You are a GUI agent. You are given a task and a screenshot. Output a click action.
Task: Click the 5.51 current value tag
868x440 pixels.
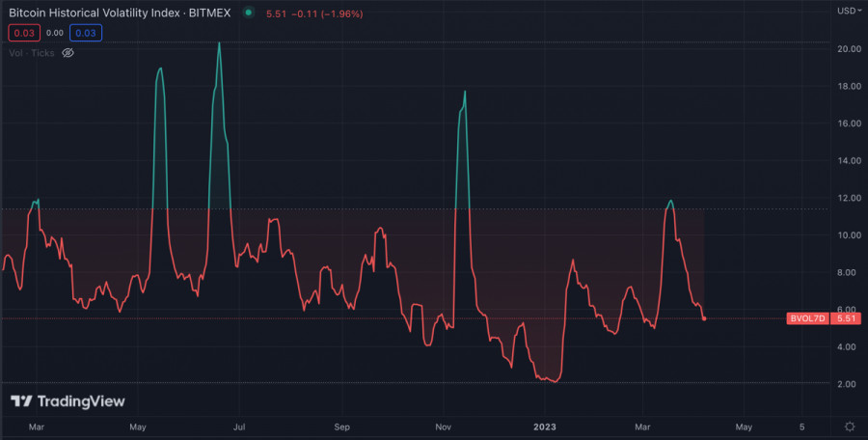click(x=846, y=318)
